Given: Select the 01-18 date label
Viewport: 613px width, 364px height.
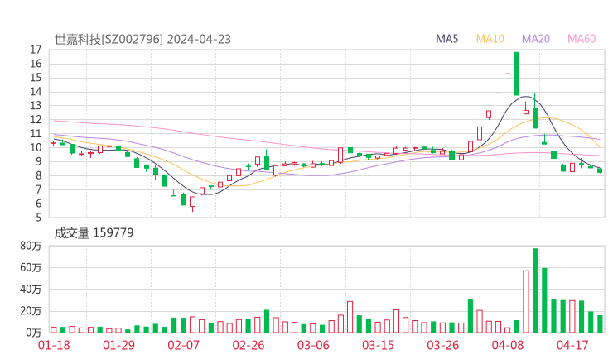Looking at the screenshot, I should pyautogui.click(x=54, y=345).
